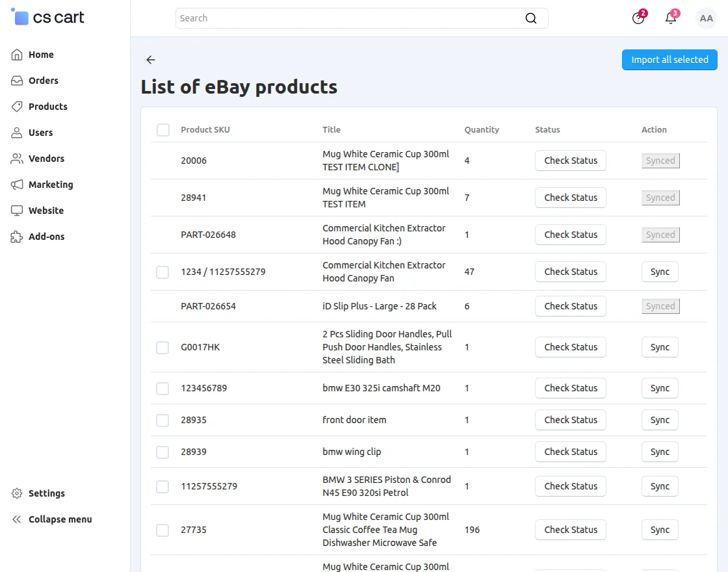The width and height of the screenshot is (728, 572).
Task: Click the Marketing megaphone icon
Action: (x=17, y=185)
